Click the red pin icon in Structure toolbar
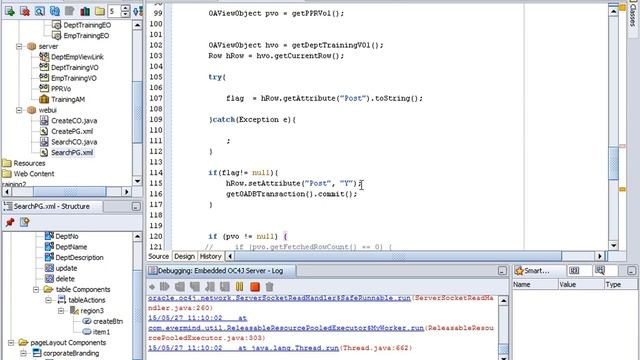 [10, 222]
